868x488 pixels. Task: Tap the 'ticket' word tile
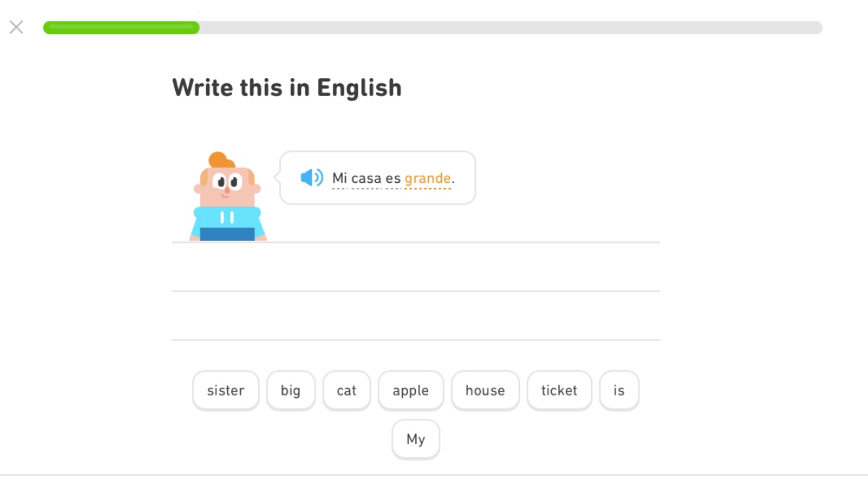pyautogui.click(x=559, y=390)
